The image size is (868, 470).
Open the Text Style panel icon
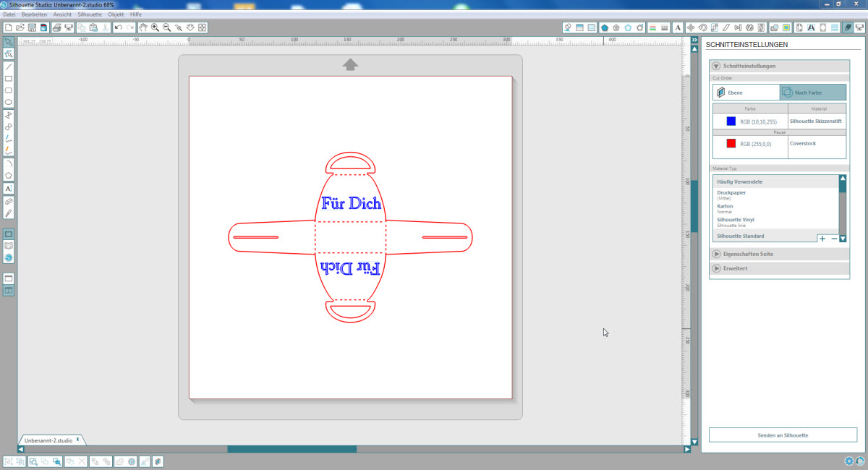677,27
